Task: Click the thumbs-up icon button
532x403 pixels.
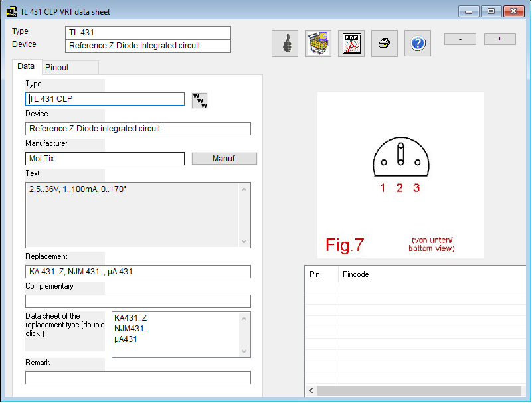Action: (285, 43)
